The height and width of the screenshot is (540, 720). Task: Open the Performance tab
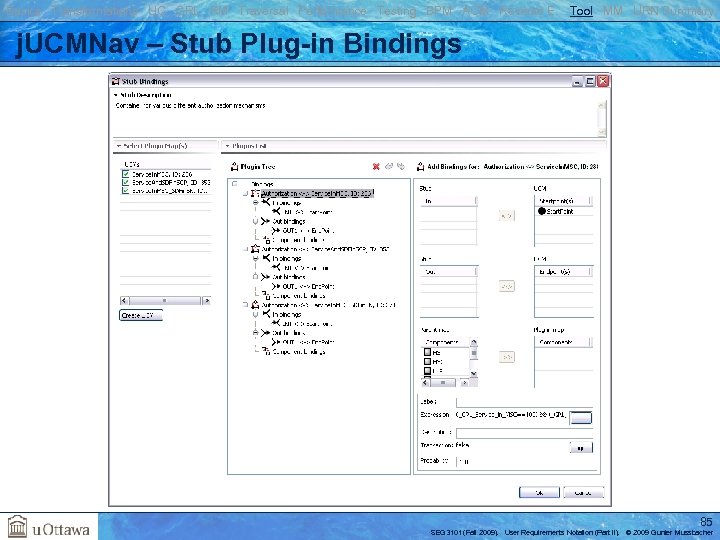pos(332,11)
